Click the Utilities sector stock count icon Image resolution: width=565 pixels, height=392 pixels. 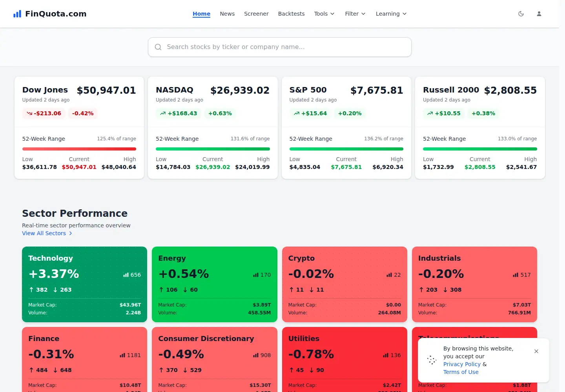click(386, 355)
